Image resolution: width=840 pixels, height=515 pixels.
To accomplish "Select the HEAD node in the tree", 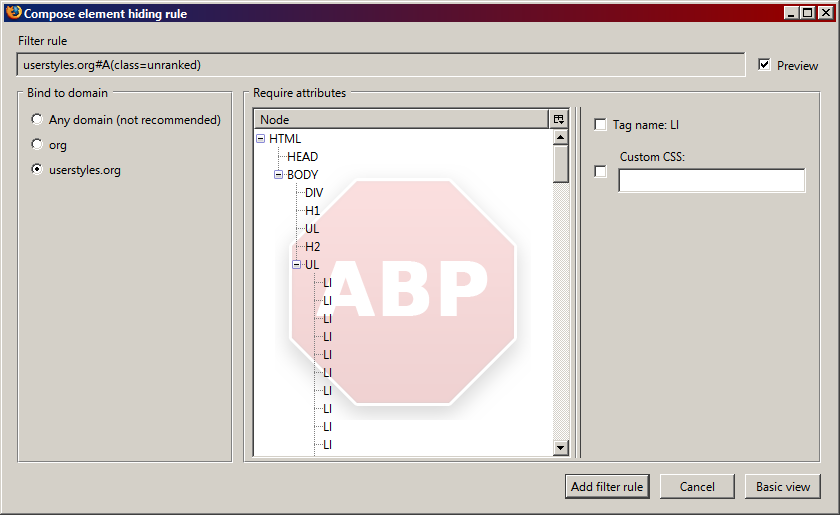I will pyautogui.click(x=302, y=156).
